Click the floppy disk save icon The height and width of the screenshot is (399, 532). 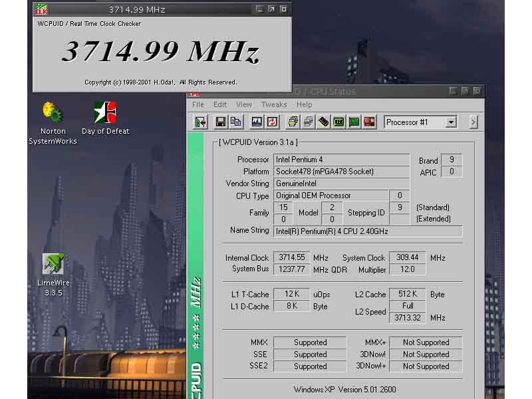(220, 122)
